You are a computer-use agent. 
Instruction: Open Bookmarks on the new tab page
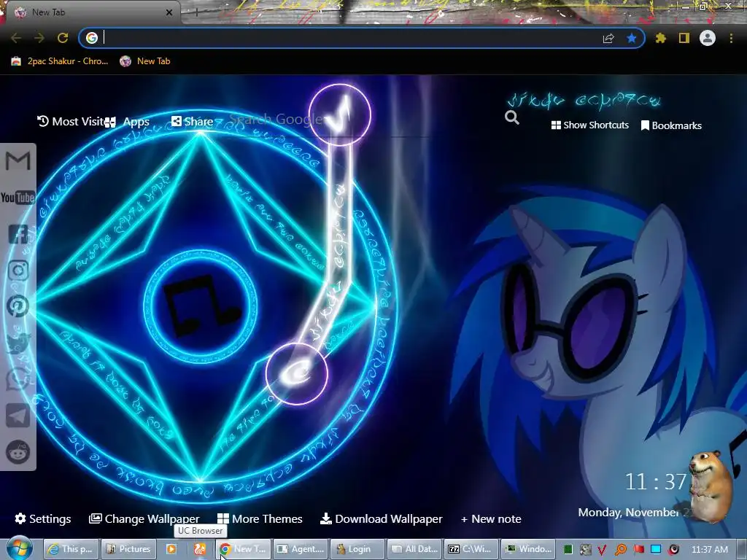[x=671, y=125]
